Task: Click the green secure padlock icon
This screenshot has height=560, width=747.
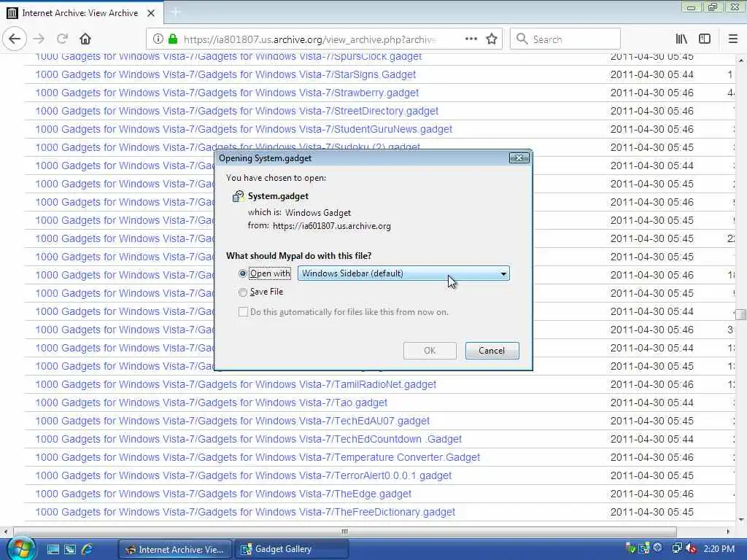Action: pyautogui.click(x=173, y=39)
